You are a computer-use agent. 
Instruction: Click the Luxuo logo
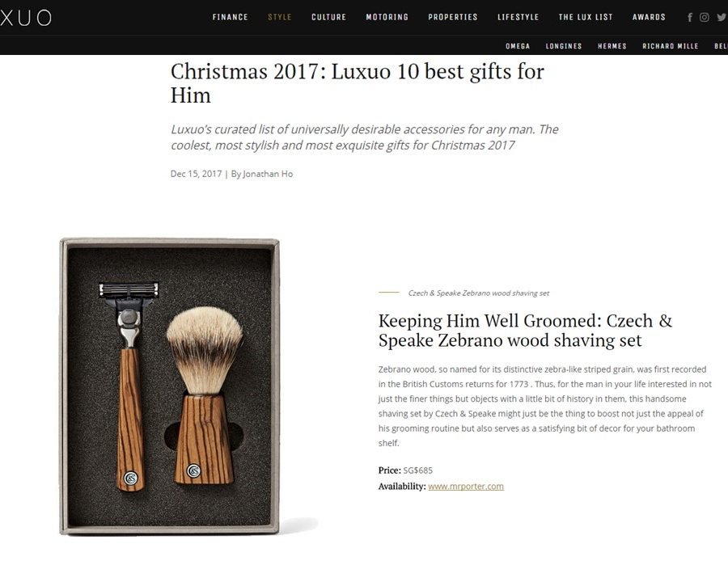25,18
